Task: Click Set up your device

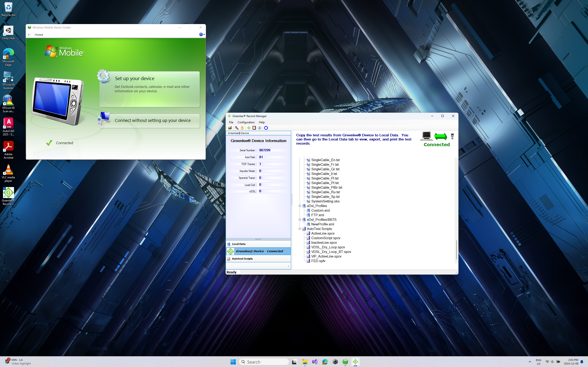Action: 149,89
